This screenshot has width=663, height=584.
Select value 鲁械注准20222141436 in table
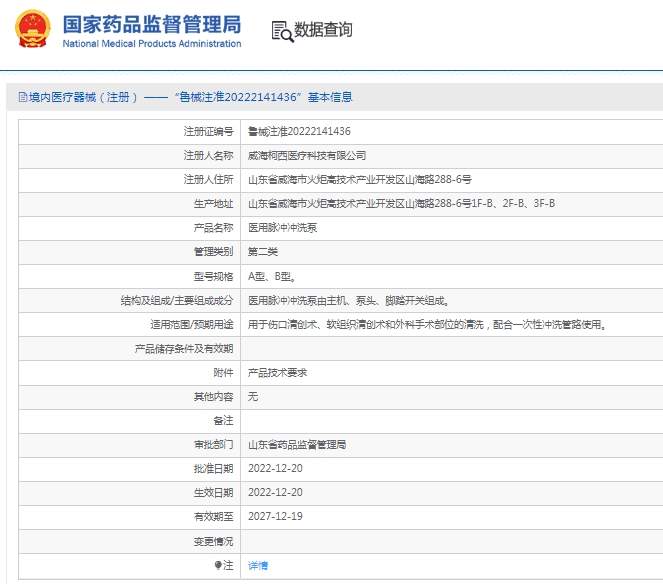(299, 132)
